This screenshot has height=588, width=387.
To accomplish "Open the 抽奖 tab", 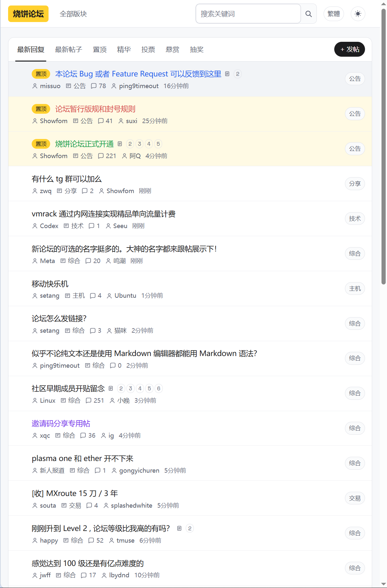I will (x=197, y=50).
